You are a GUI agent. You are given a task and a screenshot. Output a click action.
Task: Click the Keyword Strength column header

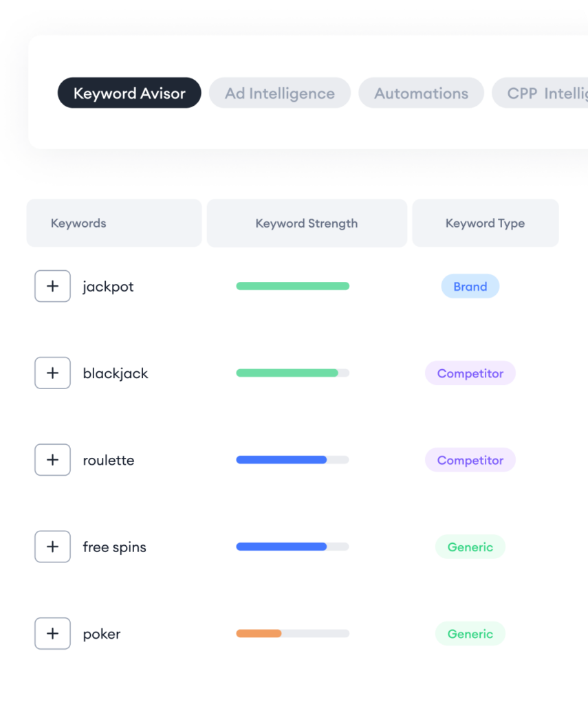(x=307, y=223)
